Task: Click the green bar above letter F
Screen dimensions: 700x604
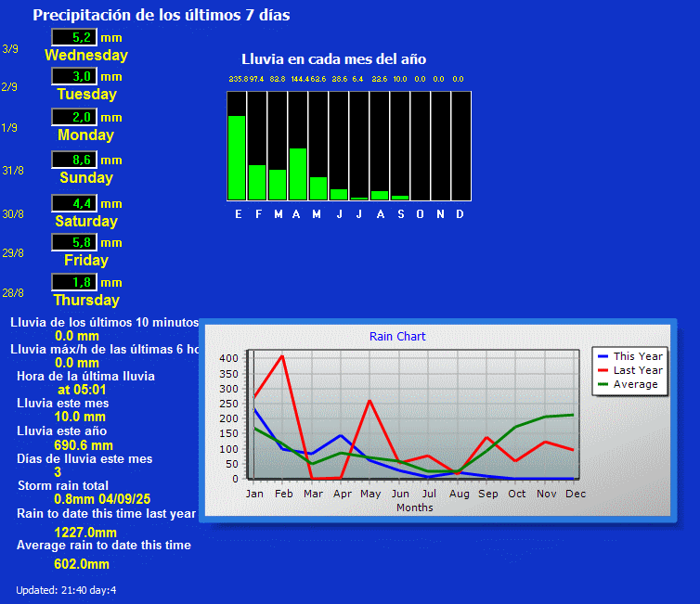Action: point(257,183)
